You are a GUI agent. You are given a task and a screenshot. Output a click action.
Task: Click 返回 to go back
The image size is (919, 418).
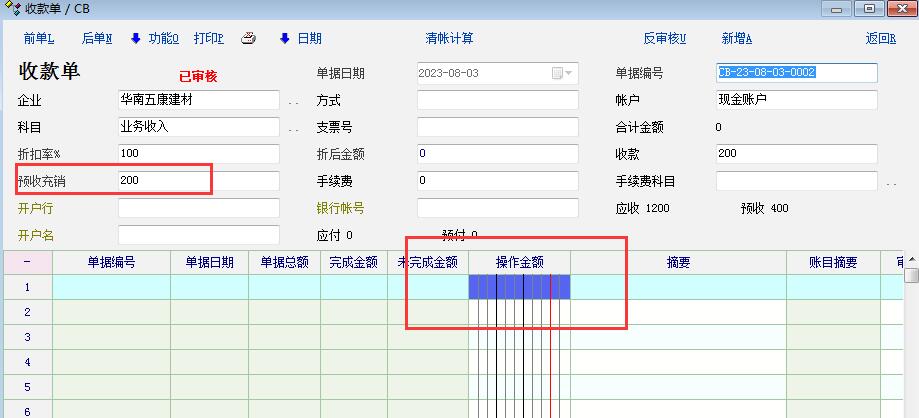pos(880,39)
